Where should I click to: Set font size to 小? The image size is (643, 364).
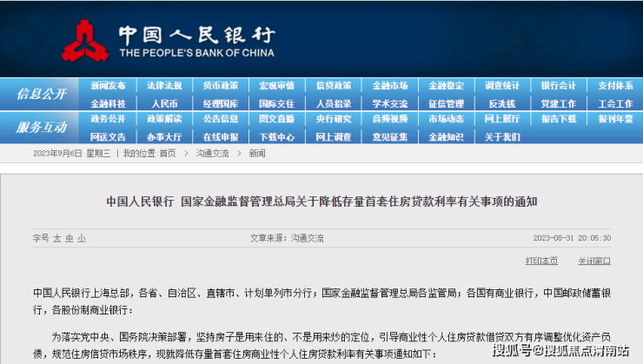(x=82, y=238)
